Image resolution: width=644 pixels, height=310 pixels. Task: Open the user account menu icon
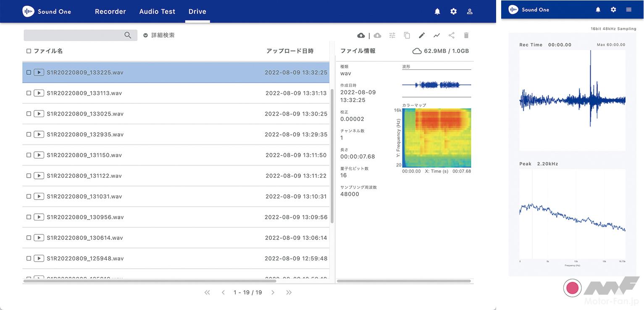pos(470,12)
